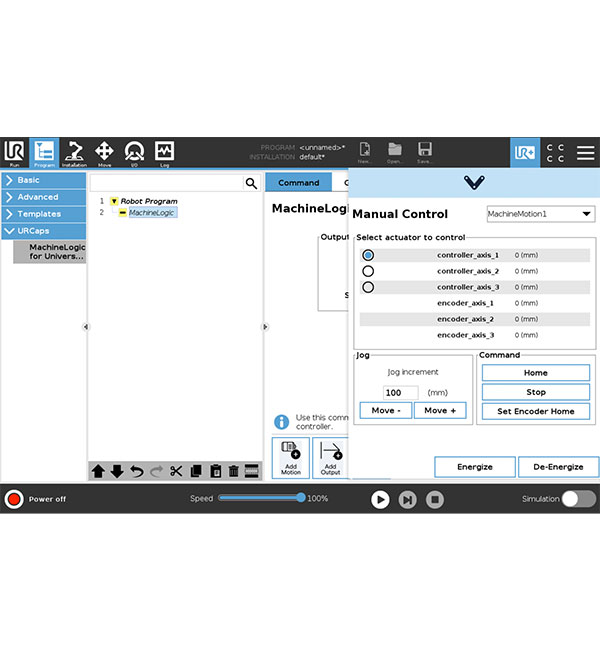The width and height of the screenshot is (600, 650).
Task: Click Set Encoder Home button
Action: coord(536,411)
